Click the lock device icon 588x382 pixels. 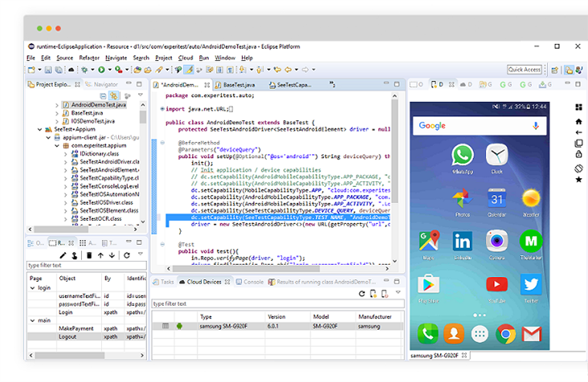pos(578,156)
